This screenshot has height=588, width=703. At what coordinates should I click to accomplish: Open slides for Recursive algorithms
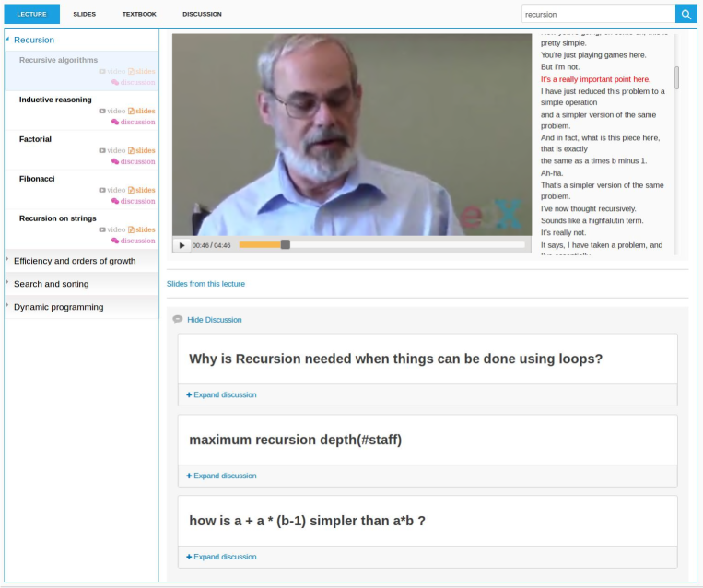pyautogui.click(x=142, y=71)
